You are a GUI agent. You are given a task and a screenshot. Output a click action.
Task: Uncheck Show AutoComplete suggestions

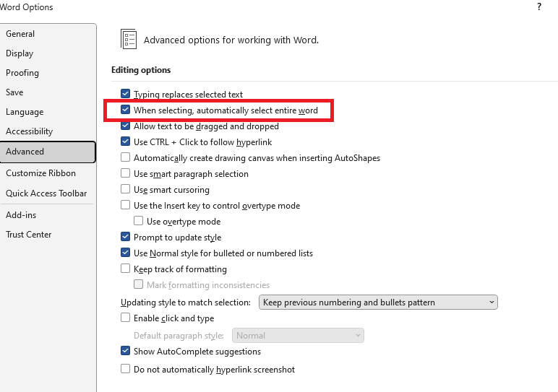point(126,352)
